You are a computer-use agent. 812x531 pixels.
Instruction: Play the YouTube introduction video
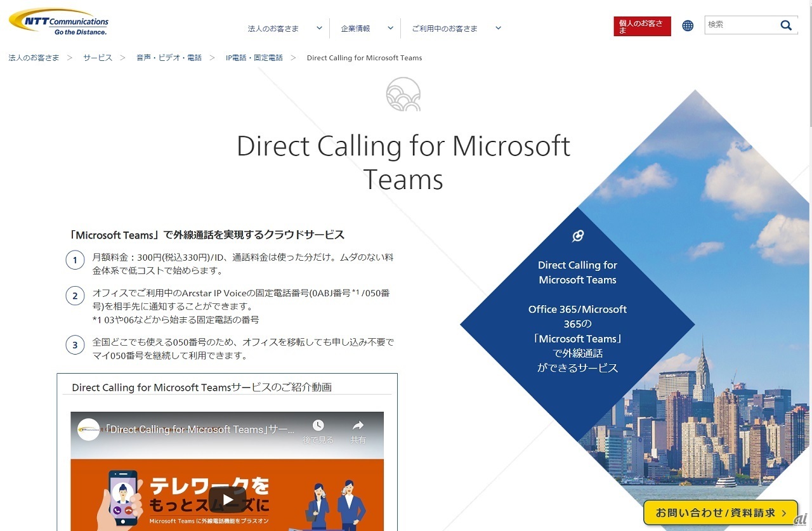[x=228, y=500]
